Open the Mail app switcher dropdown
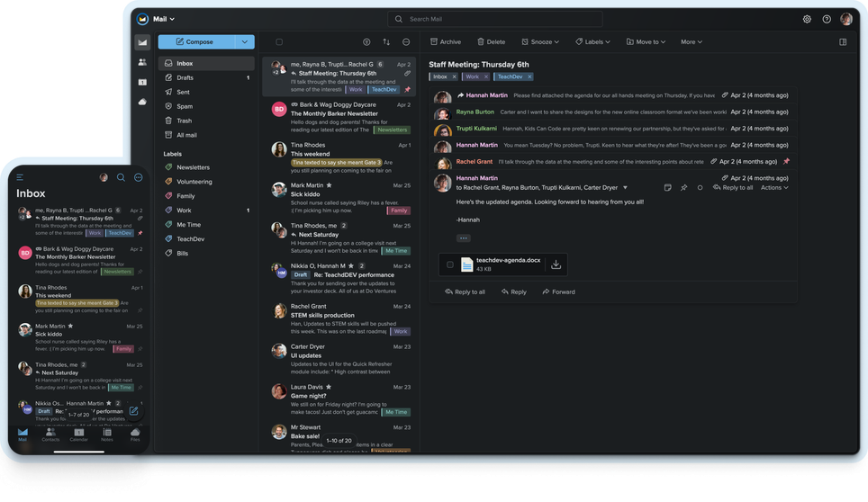 164,19
